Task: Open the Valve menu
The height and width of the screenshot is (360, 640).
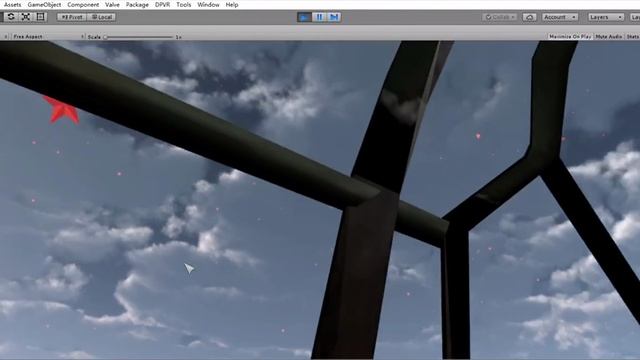Action: point(112,5)
